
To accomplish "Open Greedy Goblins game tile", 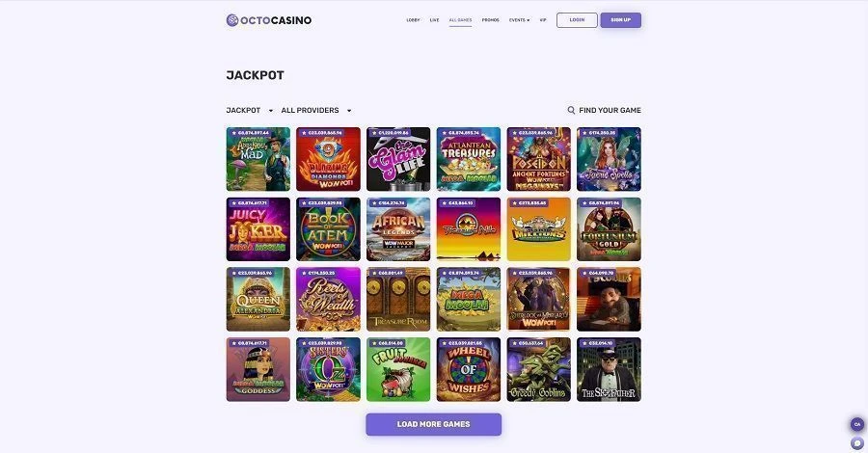I will tap(538, 369).
